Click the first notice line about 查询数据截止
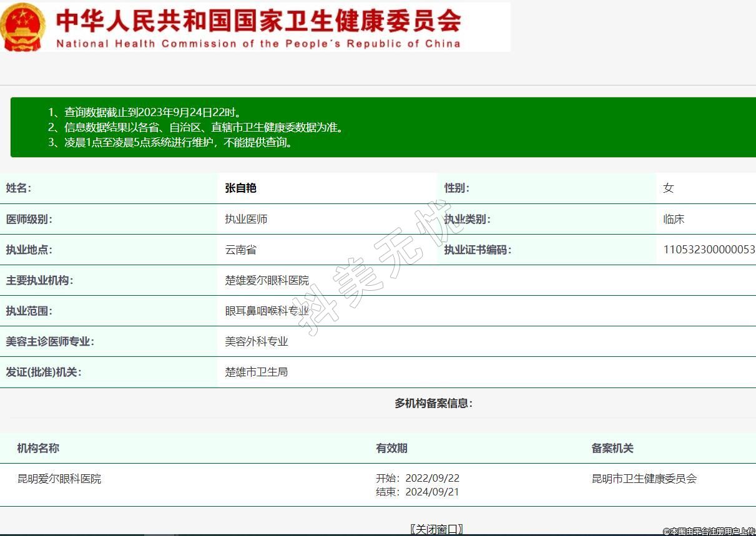Screen dimensions: 756x536 click(x=145, y=112)
